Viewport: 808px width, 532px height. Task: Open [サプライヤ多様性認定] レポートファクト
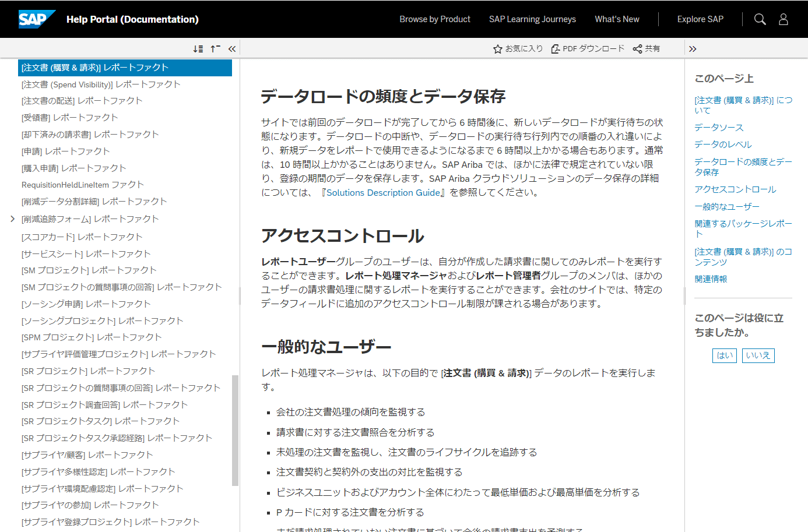point(98,472)
